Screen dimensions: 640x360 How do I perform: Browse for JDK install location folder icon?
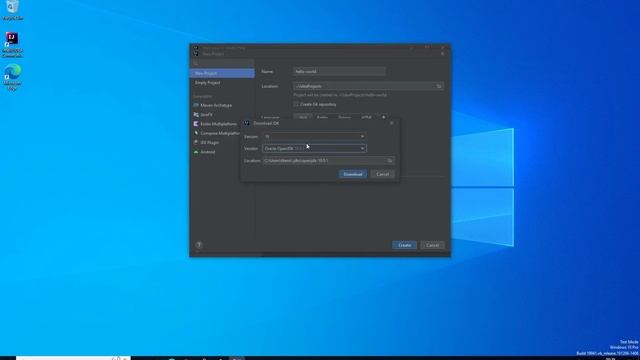click(x=390, y=161)
